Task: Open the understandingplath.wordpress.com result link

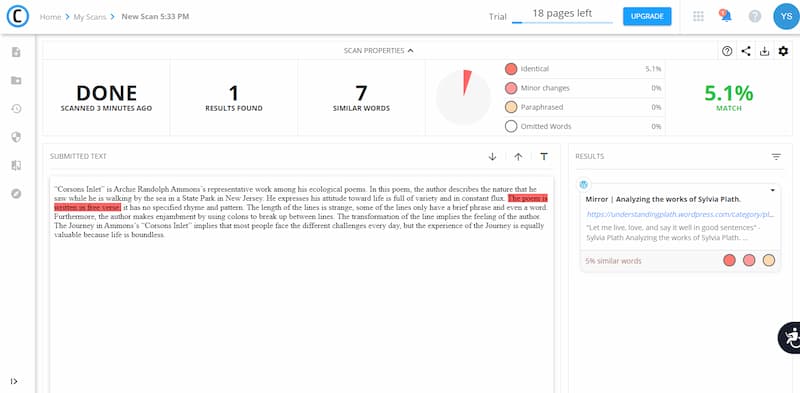Action: tap(680, 215)
